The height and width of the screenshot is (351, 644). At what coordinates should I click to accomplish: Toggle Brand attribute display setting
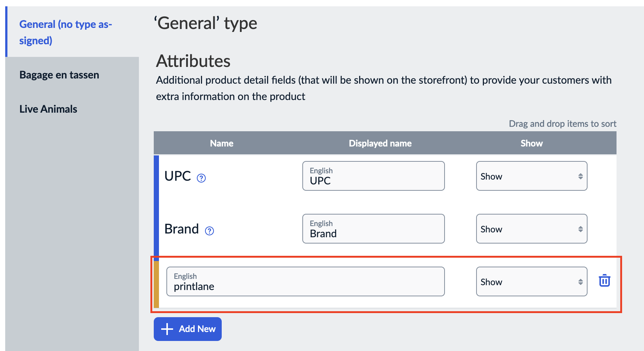531,229
